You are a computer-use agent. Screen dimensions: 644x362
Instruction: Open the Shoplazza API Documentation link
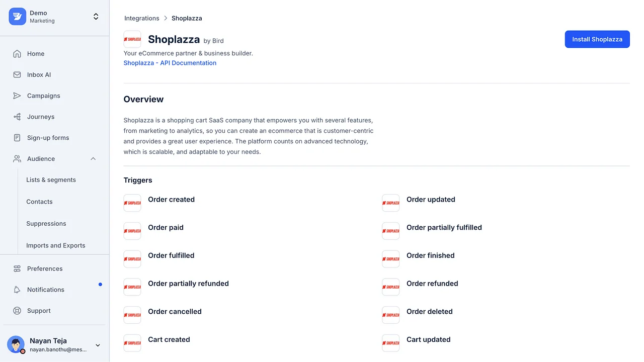(x=170, y=63)
